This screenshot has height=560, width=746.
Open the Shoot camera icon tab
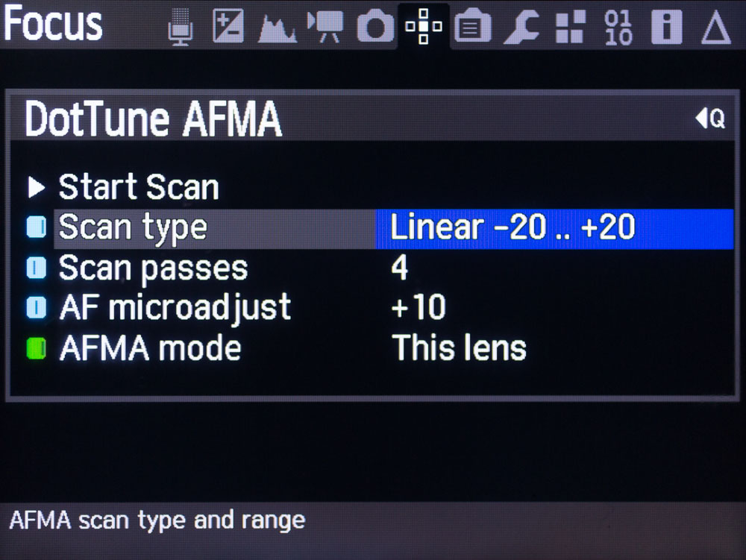(375, 27)
